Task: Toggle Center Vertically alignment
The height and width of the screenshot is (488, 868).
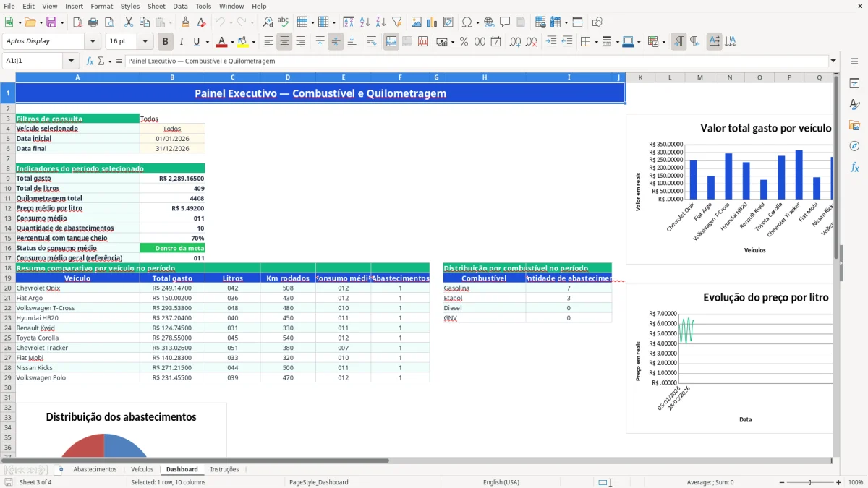Action: click(336, 41)
